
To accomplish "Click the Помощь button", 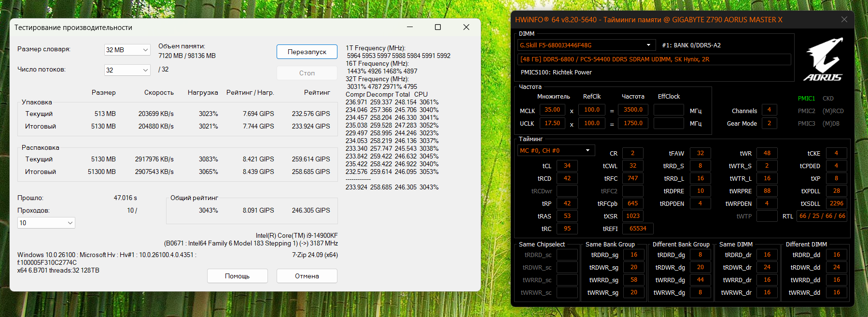I will point(238,276).
